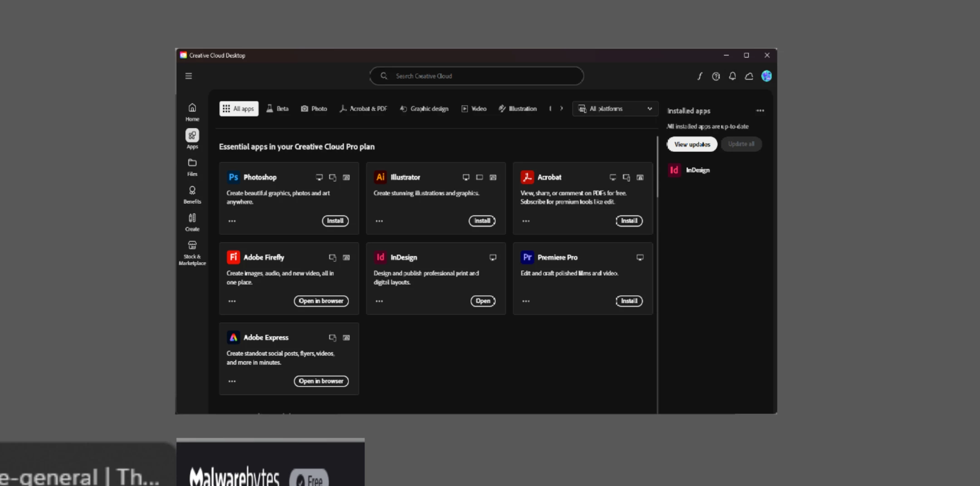Screen dimensions: 980x486
Task: Select InDesign text in Installed apps list
Action: pos(698,170)
